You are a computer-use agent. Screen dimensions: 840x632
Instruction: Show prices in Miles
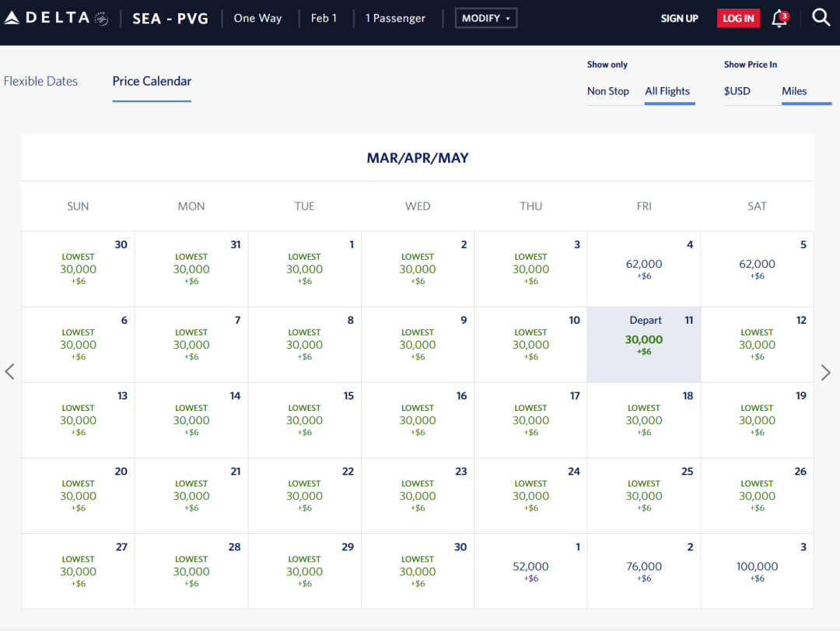tap(794, 91)
